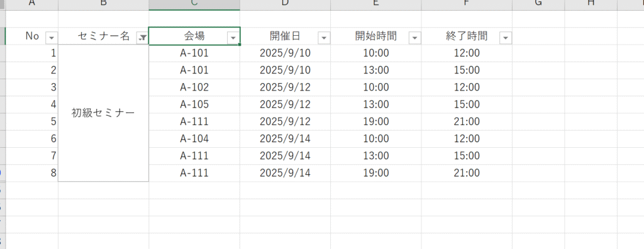
Task: Select 2025/9/14 date in row No 6
Action: coord(285,139)
